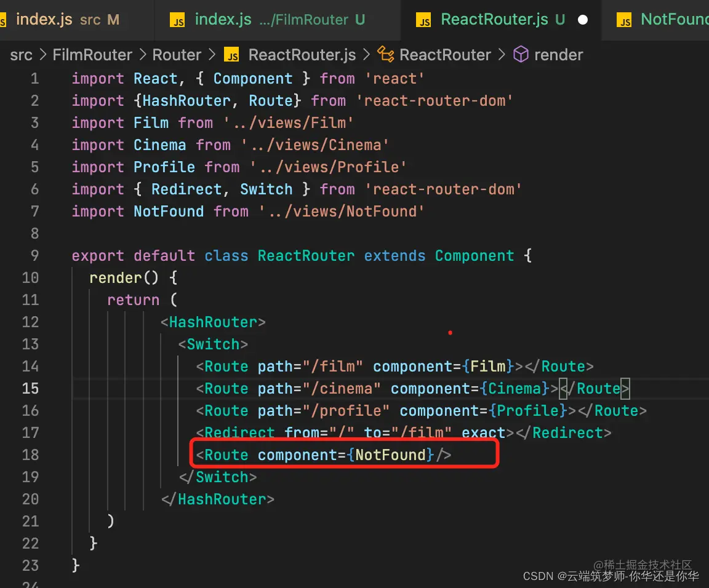Click 'extends' keyword on line 9

(x=395, y=256)
